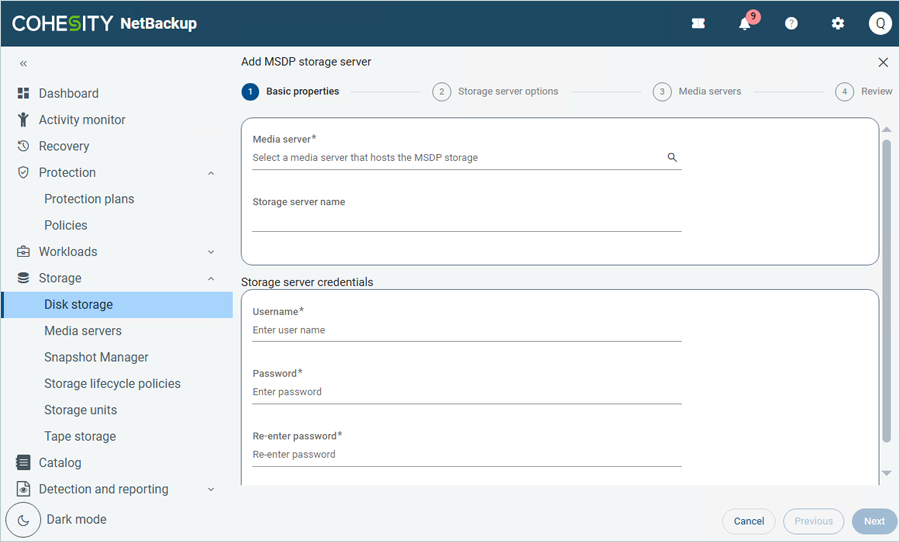Close the Add MSDP storage server dialog
Viewport: 900px width, 542px height.
[x=883, y=62]
